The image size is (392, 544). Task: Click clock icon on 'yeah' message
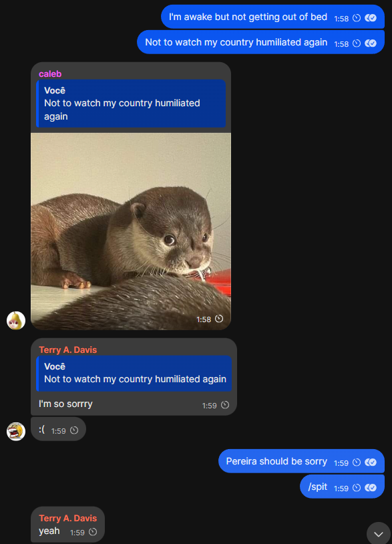[x=93, y=532]
